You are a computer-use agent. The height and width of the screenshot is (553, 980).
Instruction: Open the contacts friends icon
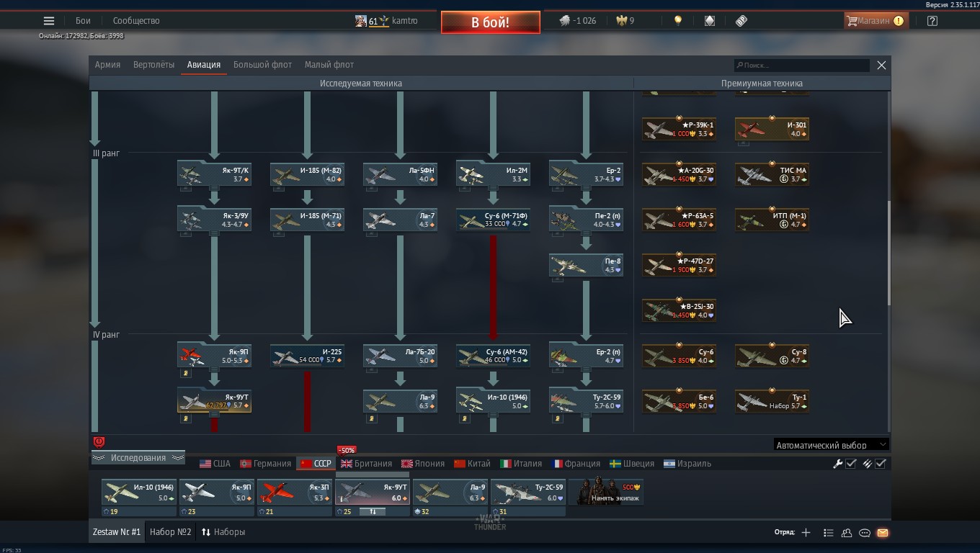(x=847, y=533)
